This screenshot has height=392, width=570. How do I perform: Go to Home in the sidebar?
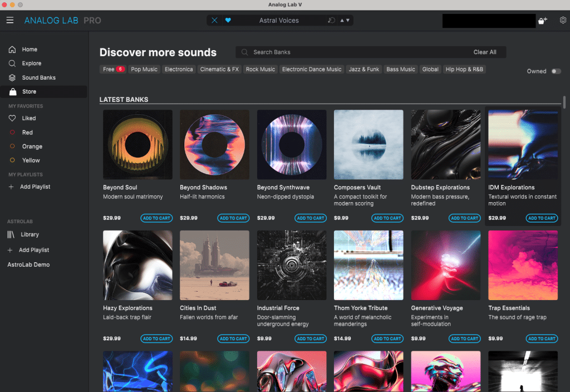[x=29, y=50]
